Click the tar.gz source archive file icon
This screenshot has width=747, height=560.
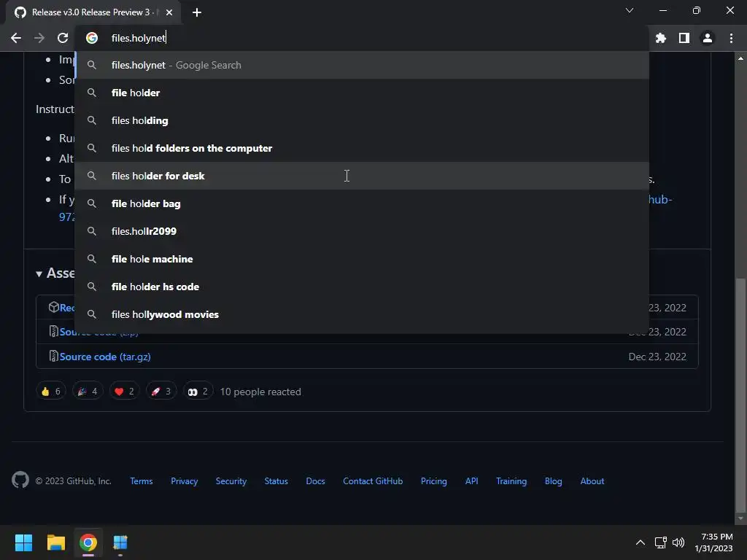(x=53, y=356)
